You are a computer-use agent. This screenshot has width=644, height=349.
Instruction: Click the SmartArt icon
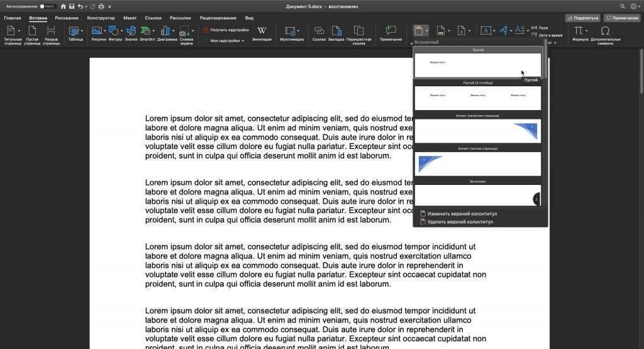146,31
